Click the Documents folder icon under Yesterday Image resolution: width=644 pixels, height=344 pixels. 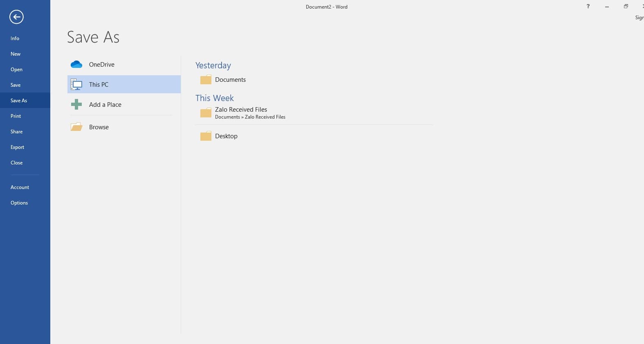206,79
